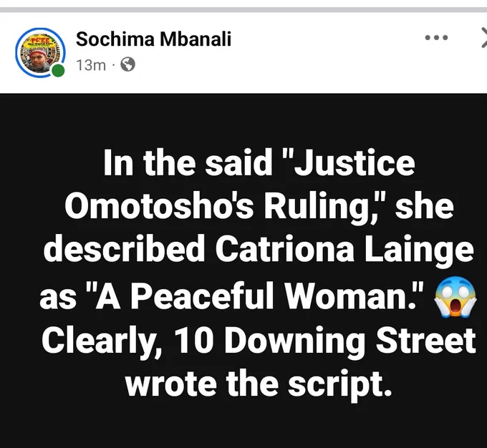Click the "10 Downing Street" text line

[325, 340]
